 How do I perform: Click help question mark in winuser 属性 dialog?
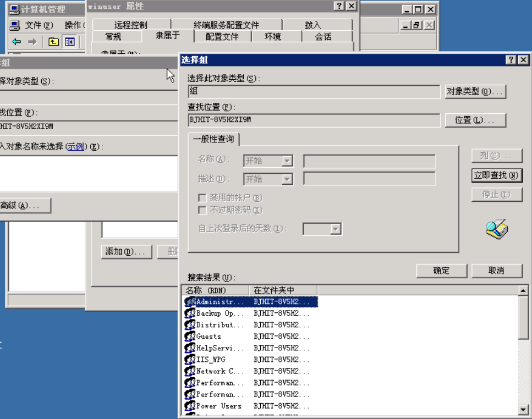click(x=339, y=5)
